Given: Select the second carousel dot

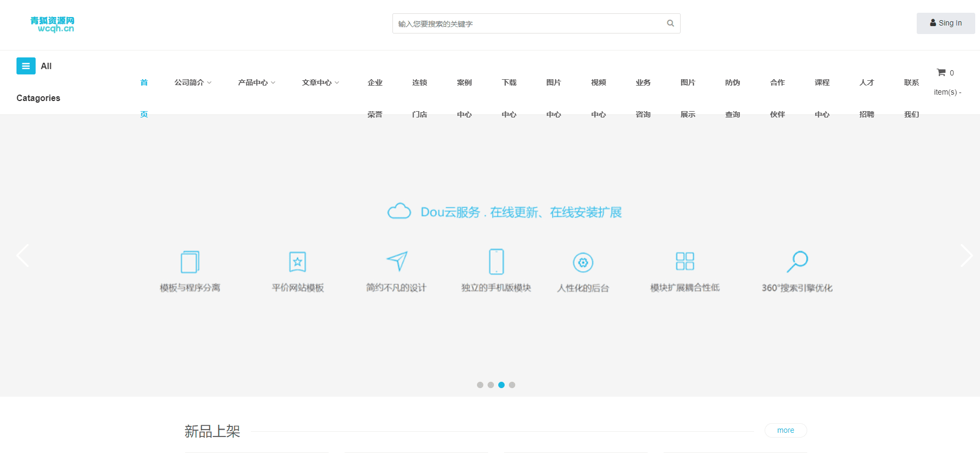Looking at the screenshot, I should 491,385.
